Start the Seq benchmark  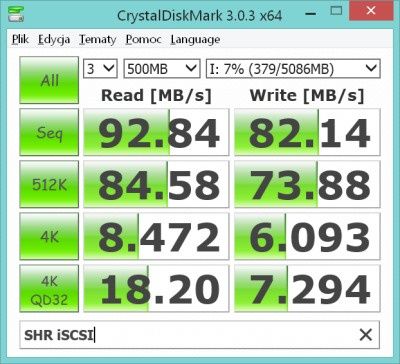click(49, 132)
